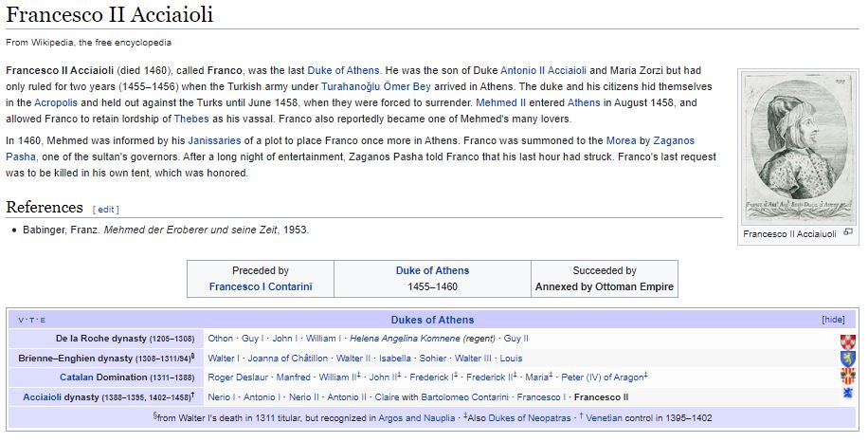This screenshot has height=442, width=868.
Task: Open the Isabella link
Action: pos(395,358)
